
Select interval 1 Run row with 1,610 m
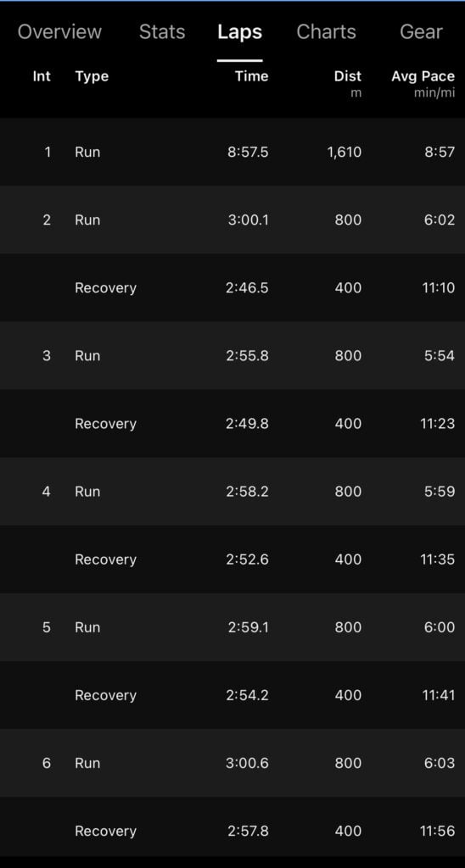[x=232, y=152]
